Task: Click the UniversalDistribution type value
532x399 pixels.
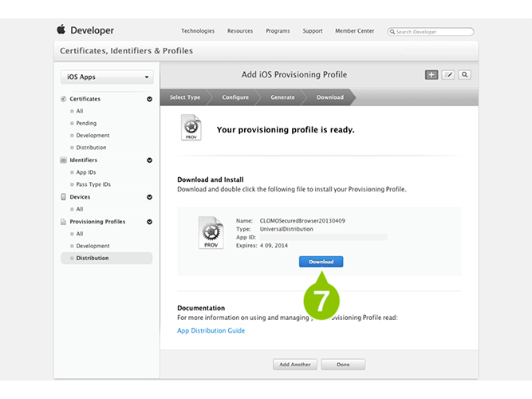Action: coord(286,229)
